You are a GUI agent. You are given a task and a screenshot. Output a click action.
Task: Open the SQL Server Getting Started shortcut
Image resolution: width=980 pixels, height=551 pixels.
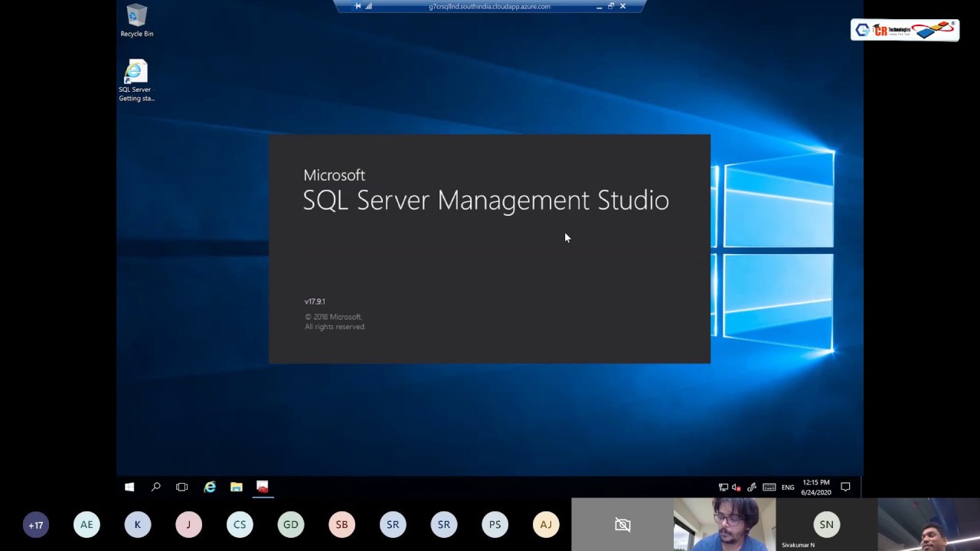(x=136, y=80)
